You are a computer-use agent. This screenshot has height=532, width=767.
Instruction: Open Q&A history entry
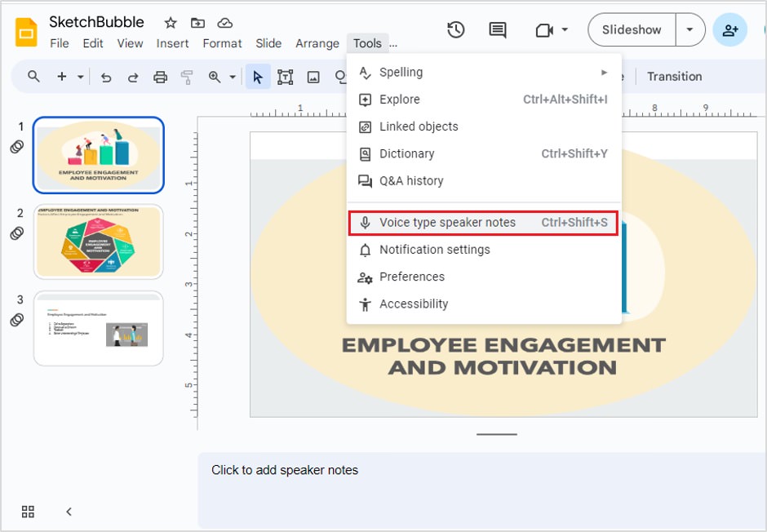pos(484,181)
